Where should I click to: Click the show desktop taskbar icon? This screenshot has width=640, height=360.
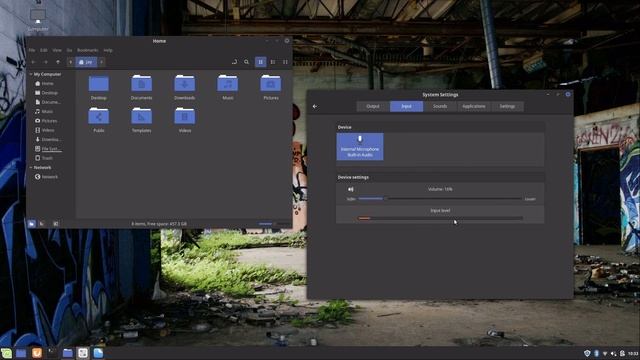point(21,353)
